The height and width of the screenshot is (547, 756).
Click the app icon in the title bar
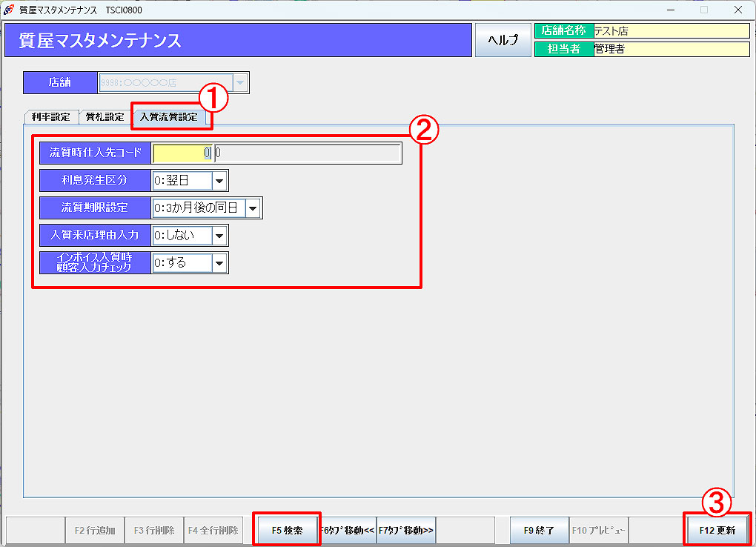[x=9, y=10]
